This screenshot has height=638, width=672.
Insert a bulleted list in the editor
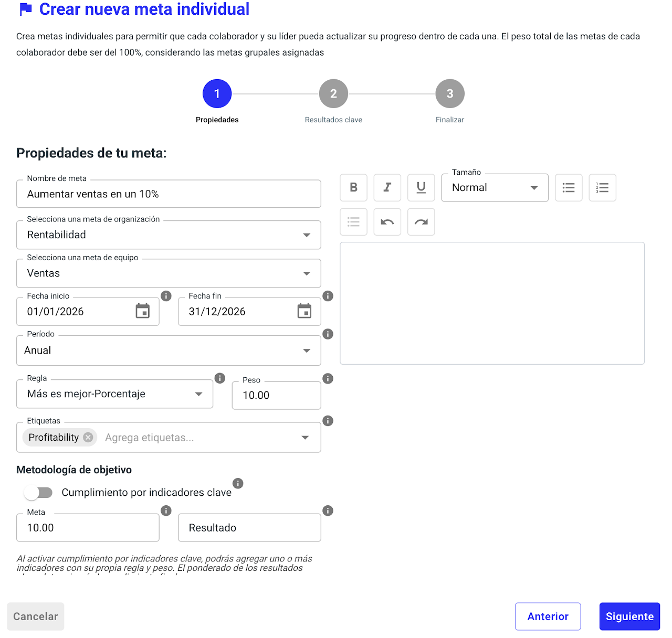tap(569, 187)
